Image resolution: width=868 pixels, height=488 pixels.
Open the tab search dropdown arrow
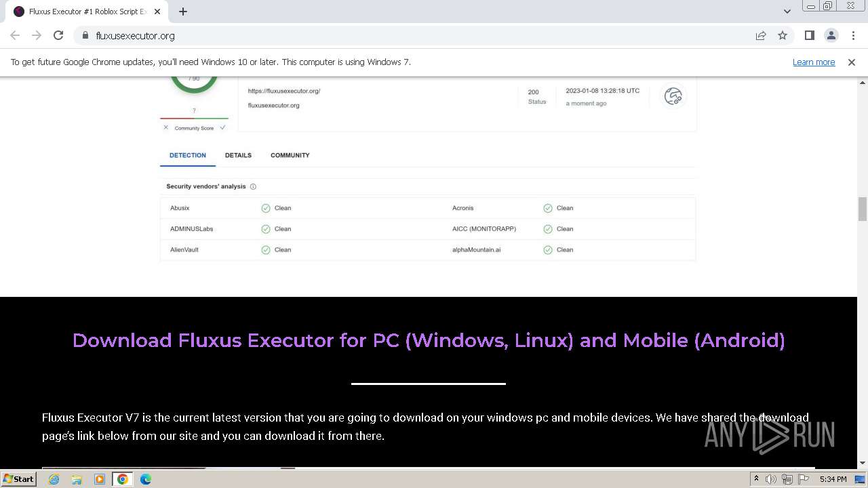[787, 12]
